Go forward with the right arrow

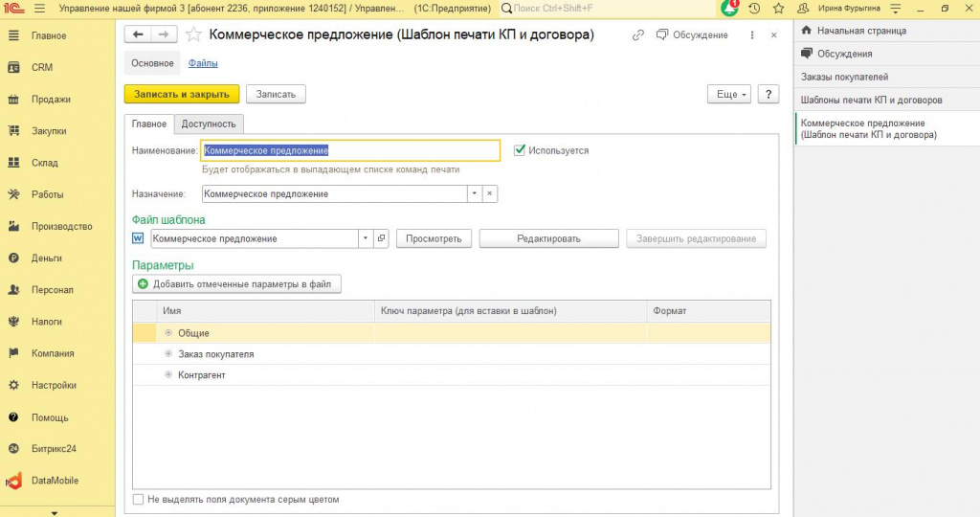tap(164, 34)
